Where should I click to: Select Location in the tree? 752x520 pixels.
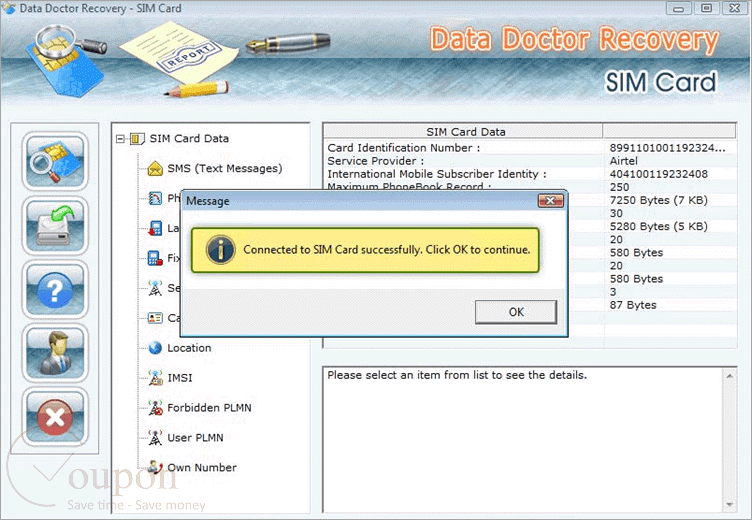[x=189, y=348]
